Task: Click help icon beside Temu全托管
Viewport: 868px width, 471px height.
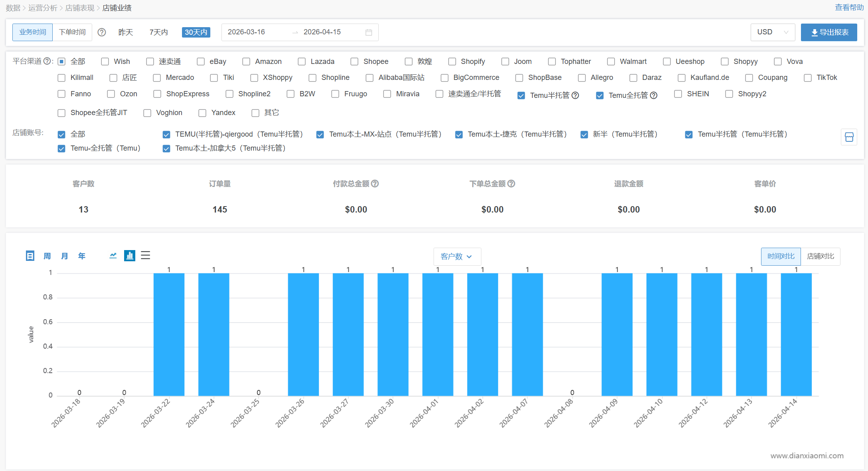Action: pos(654,95)
